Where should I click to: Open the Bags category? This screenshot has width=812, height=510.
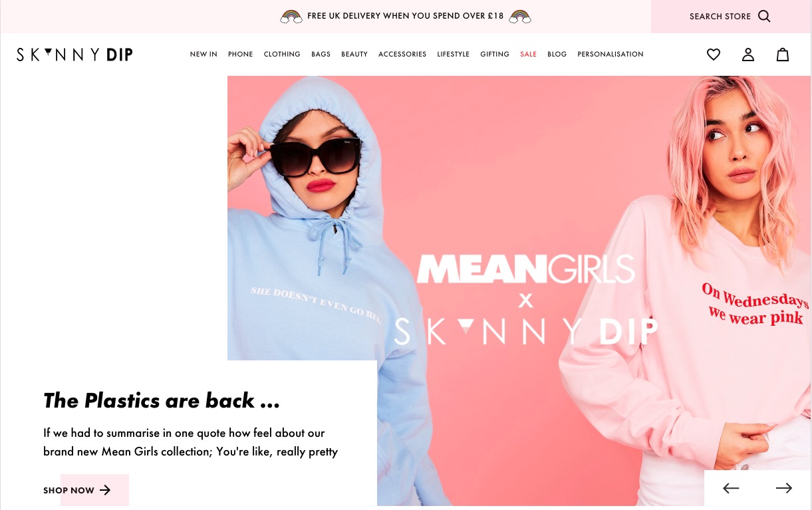coord(321,55)
